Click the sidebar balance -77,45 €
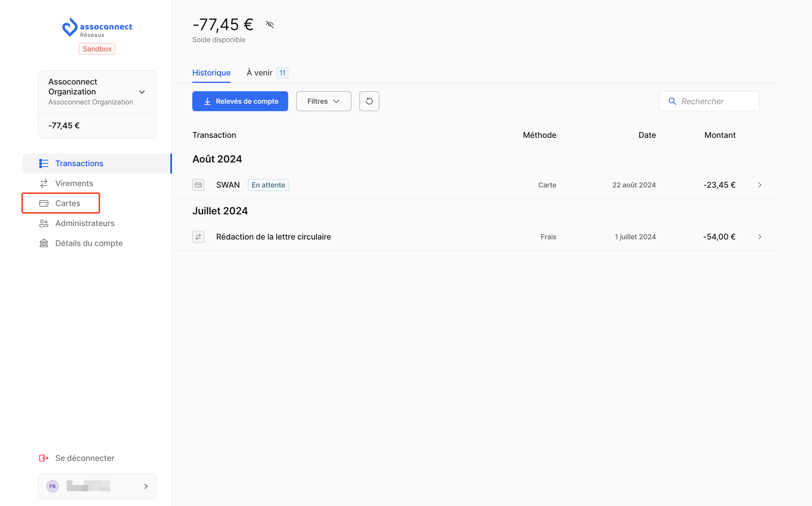812x506 pixels. [64, 125]
